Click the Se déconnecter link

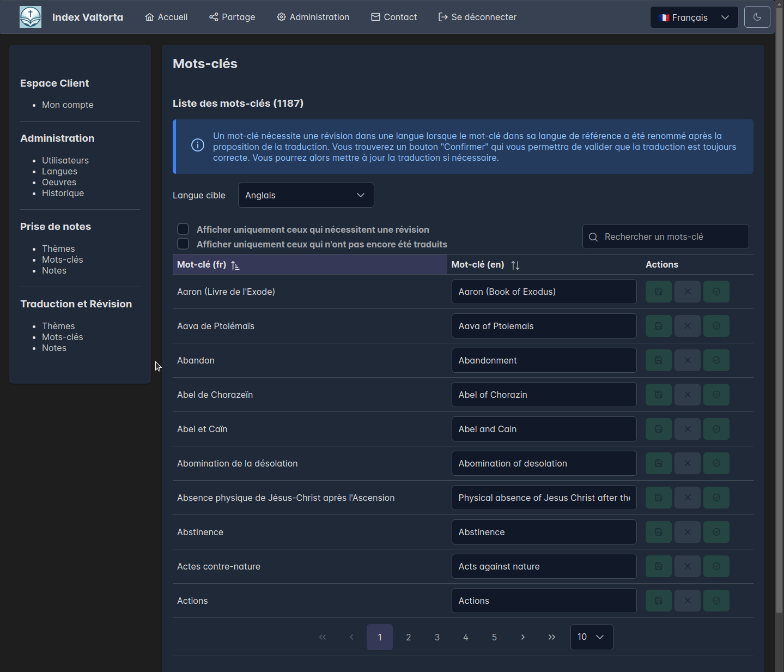[477, 17]
